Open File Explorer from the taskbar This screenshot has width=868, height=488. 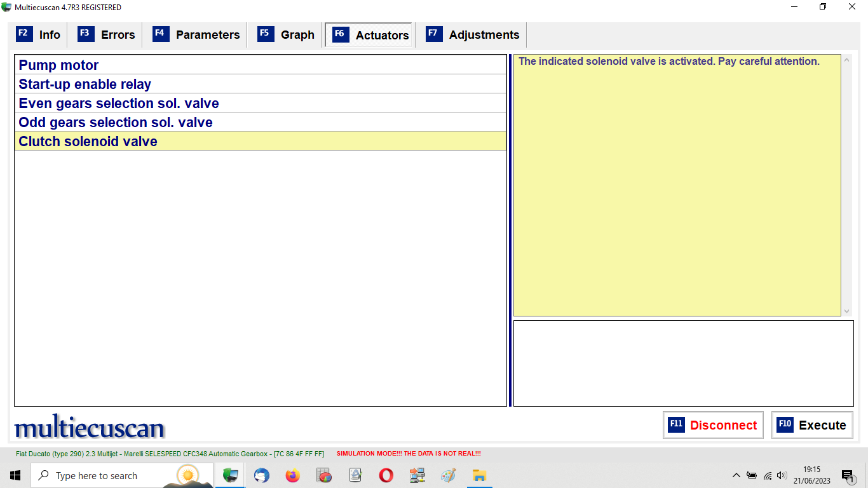[479, 475]
